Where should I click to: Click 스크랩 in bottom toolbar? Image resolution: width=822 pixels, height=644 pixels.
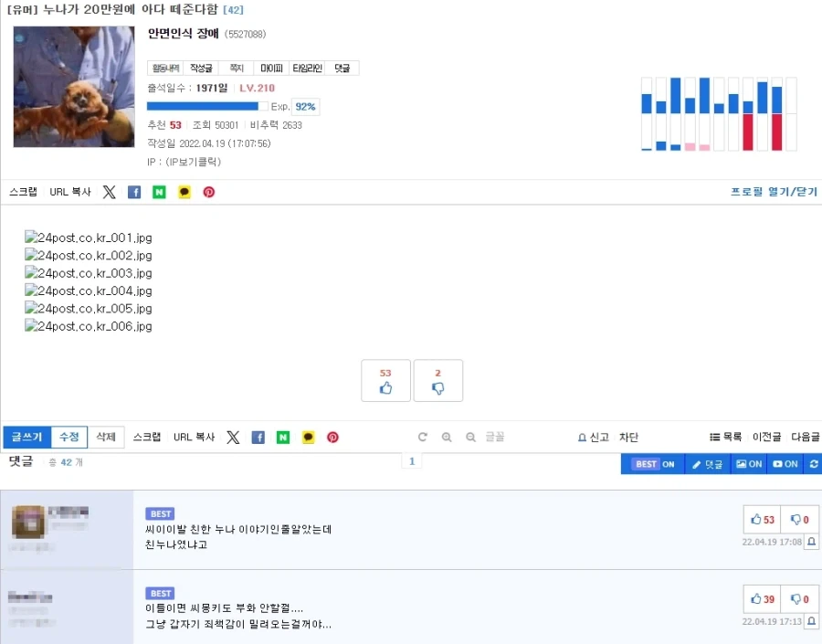[147, 437]
